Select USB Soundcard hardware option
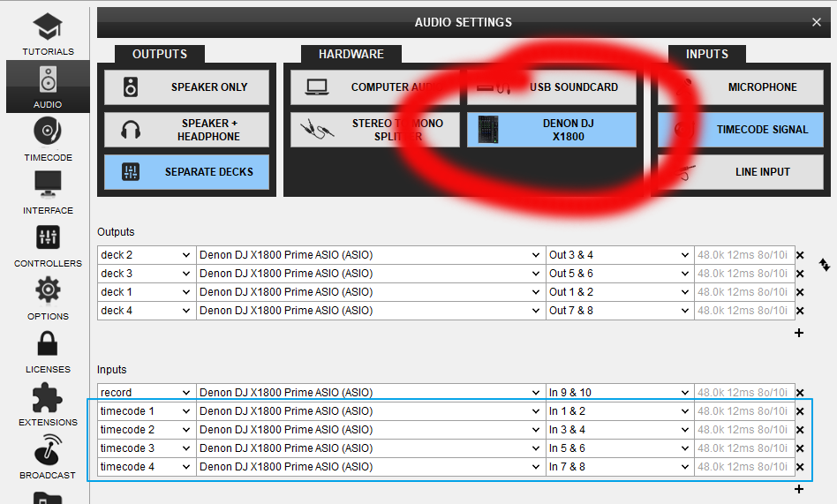The height and width of the screenshot is (504, 837). pyautogui.click(x=552, y=87)
